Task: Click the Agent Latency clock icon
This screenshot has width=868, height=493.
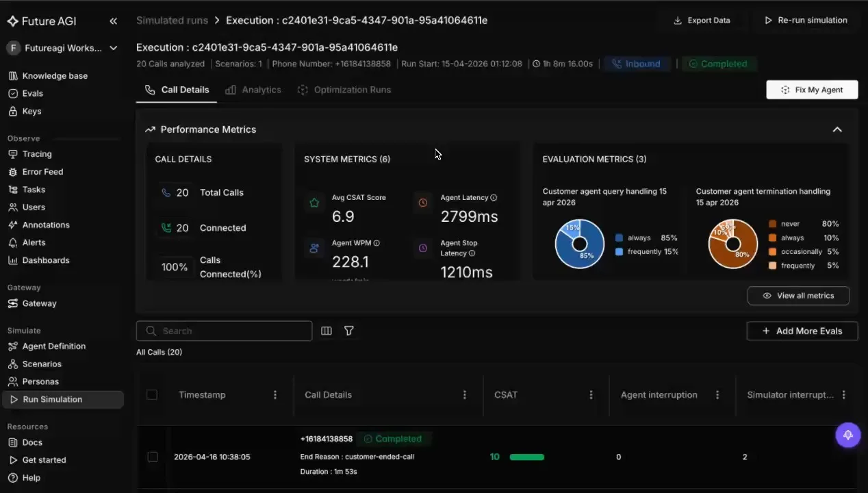Action: (x=423, y=203)
